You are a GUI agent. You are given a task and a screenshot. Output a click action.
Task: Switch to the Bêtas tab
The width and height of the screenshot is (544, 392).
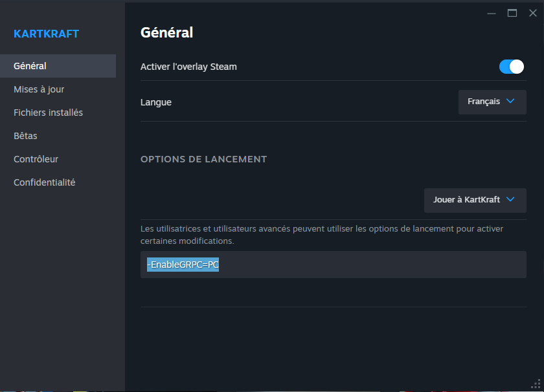58,136
